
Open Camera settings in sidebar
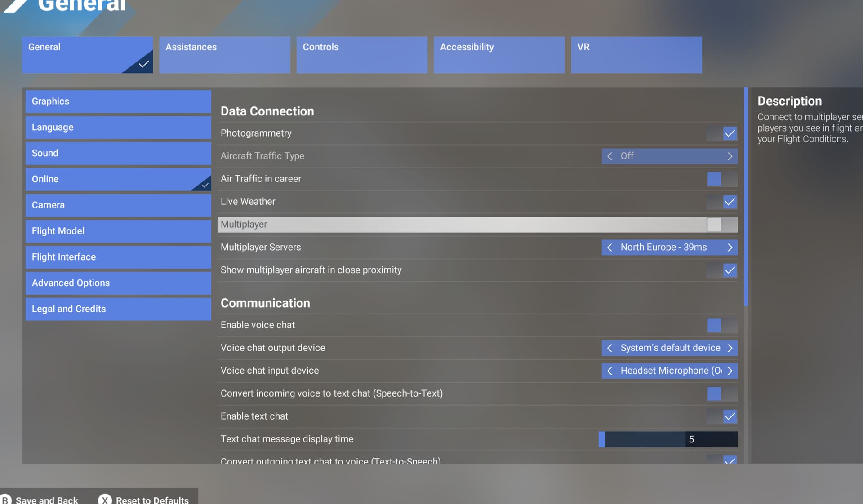tap(118, 205)
